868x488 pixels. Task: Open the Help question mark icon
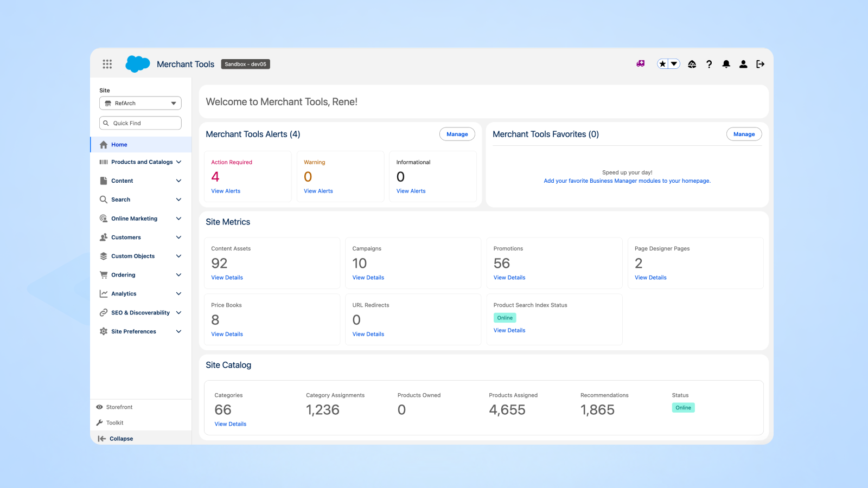tap(709, 64)
